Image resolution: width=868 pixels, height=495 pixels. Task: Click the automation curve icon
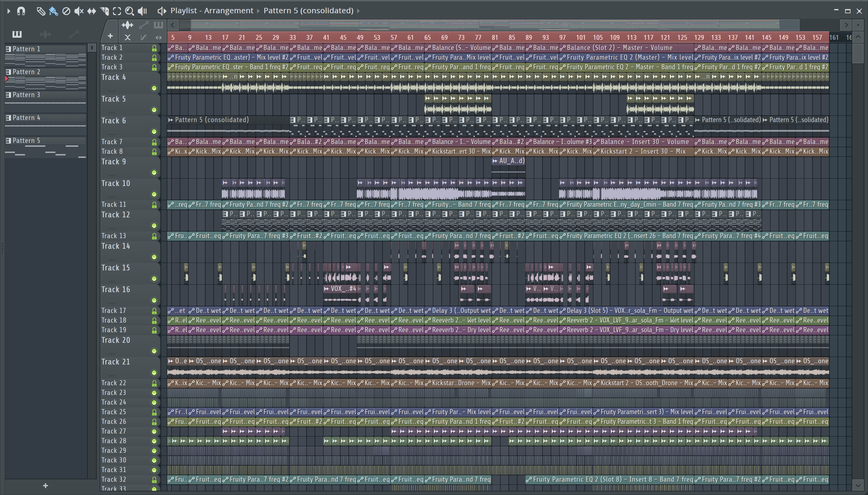(x=143, y=37)
